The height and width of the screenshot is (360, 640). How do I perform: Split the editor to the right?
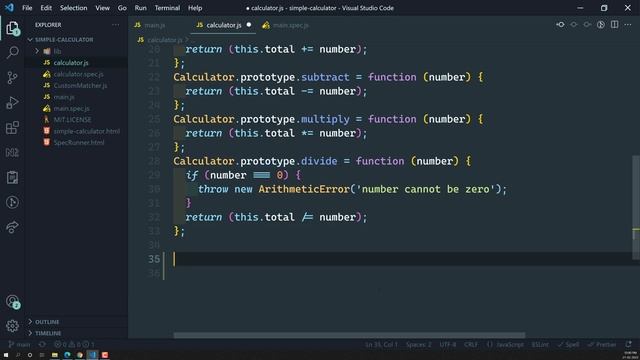tap(614, 24)
